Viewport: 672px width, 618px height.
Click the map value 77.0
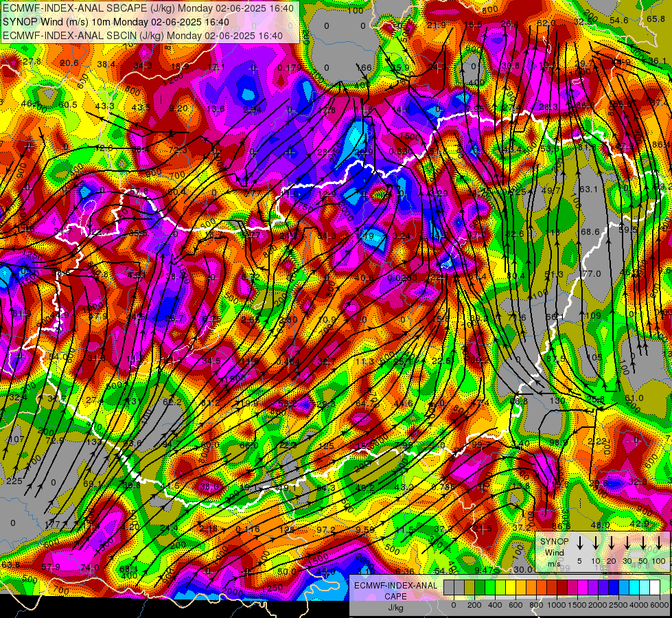pyautogui.click(x=592, y=273)
